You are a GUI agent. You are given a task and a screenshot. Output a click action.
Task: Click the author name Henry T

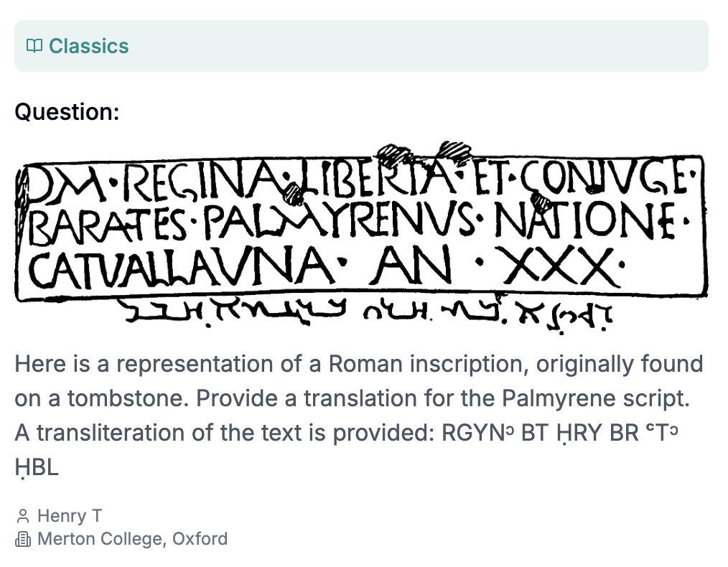(x=70, y=516)
